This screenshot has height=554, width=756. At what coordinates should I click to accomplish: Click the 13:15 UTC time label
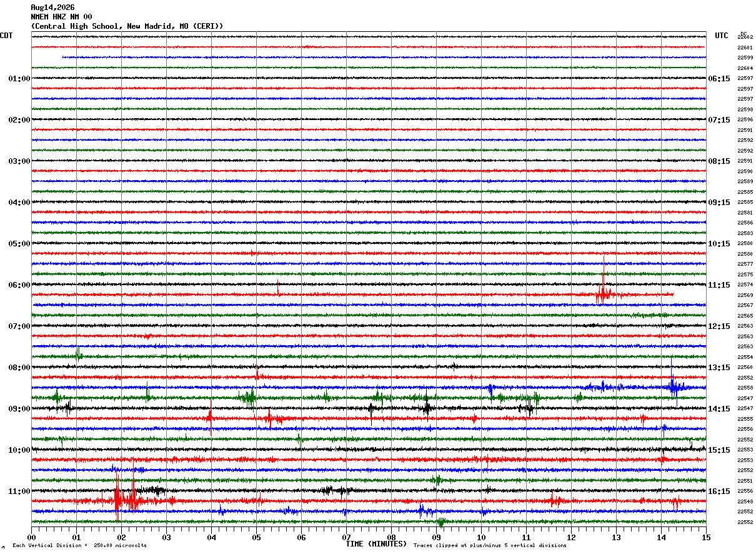click(x=719, y=368)
